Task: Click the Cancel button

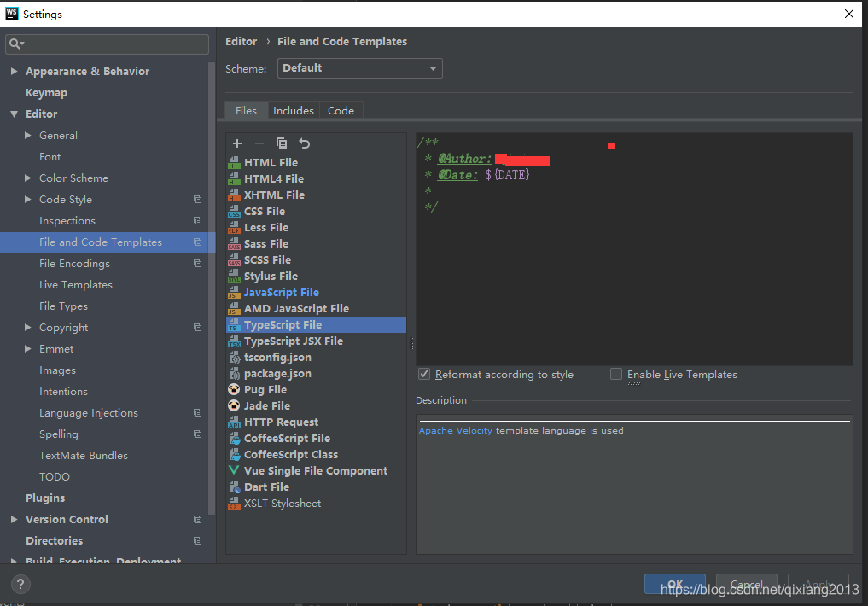Action: click(747, 584)
